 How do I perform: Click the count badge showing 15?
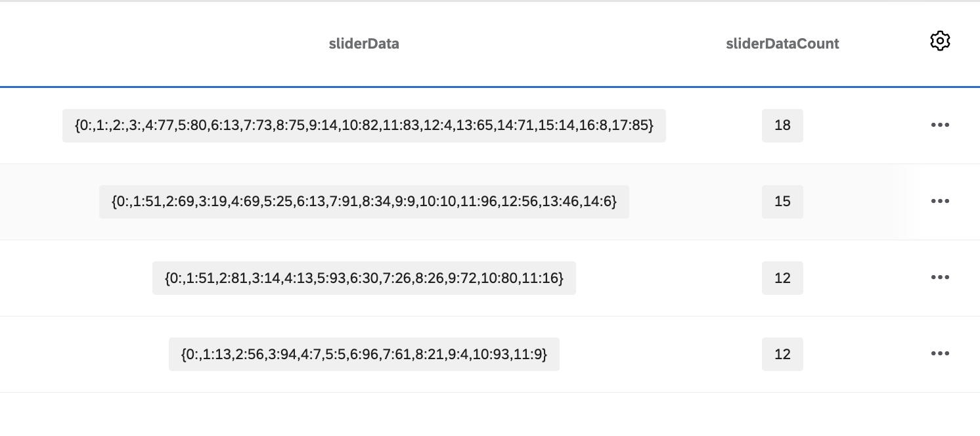[782, 202]
